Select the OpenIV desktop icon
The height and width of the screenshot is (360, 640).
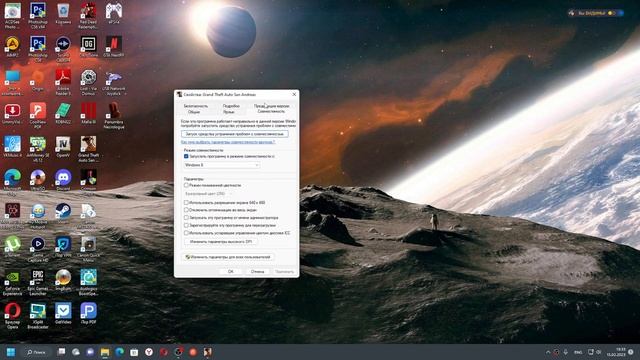(63, 147)
